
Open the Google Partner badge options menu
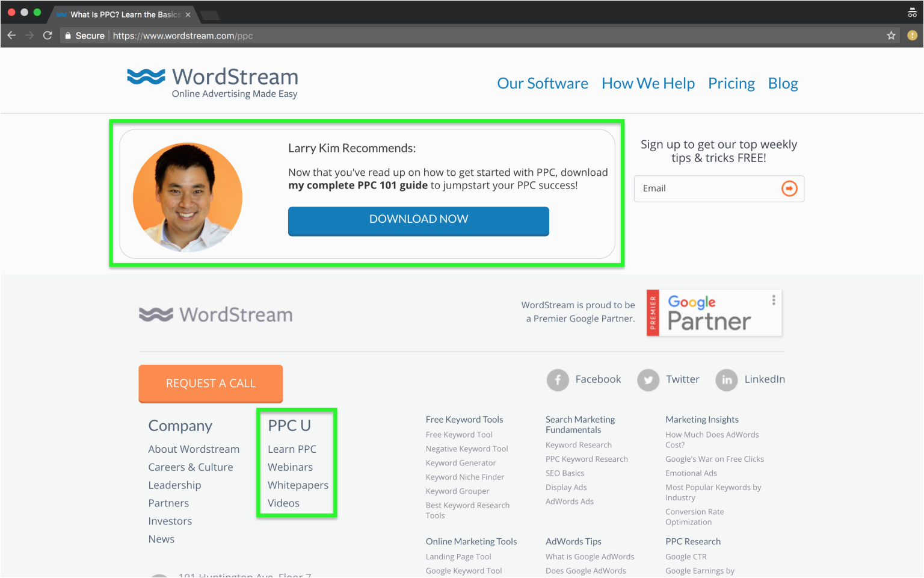click(x=774, y=300)
